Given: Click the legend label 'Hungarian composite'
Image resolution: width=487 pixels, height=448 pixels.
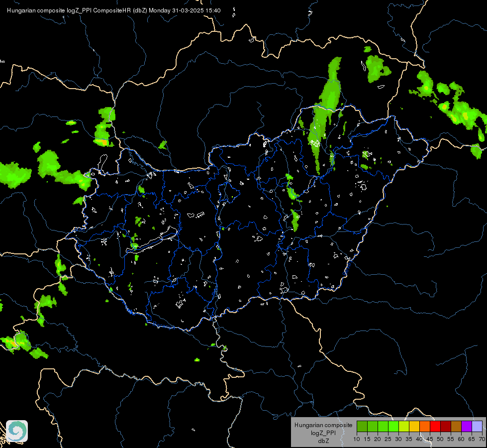Looking at the screenshot, I should [x=323, y=425].
